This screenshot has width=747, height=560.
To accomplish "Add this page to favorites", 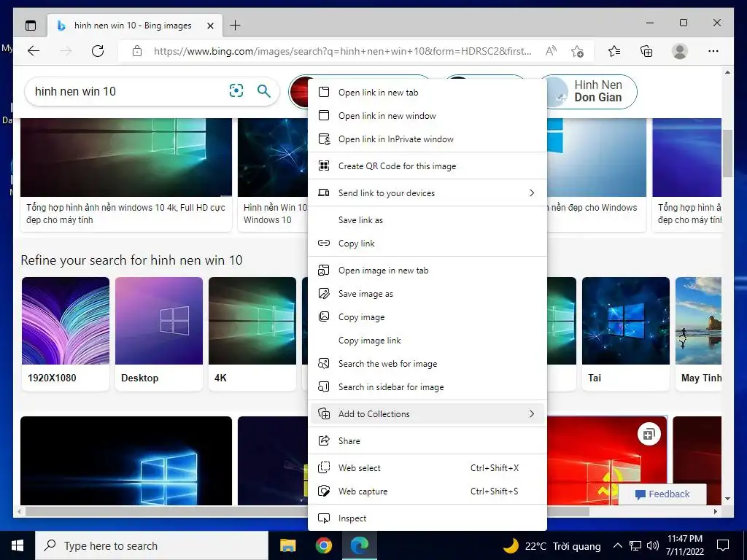I will [x=578, y=51].
